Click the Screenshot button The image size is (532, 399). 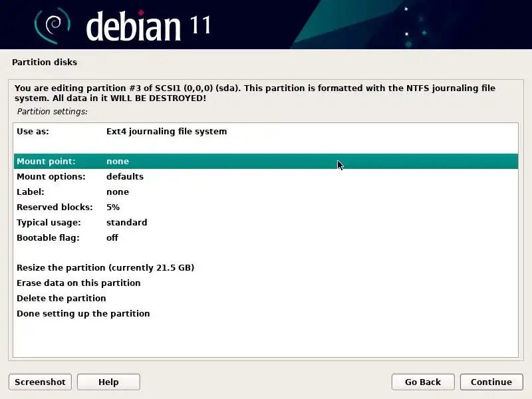click(40, 382)
